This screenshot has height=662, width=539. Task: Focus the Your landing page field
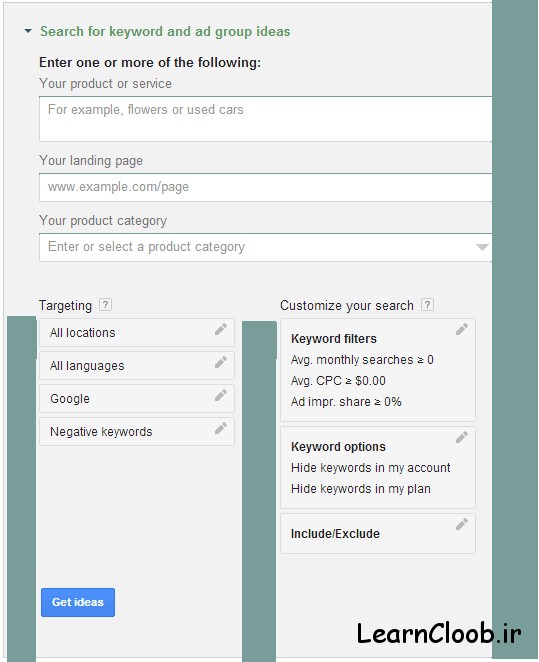[265, 187]
